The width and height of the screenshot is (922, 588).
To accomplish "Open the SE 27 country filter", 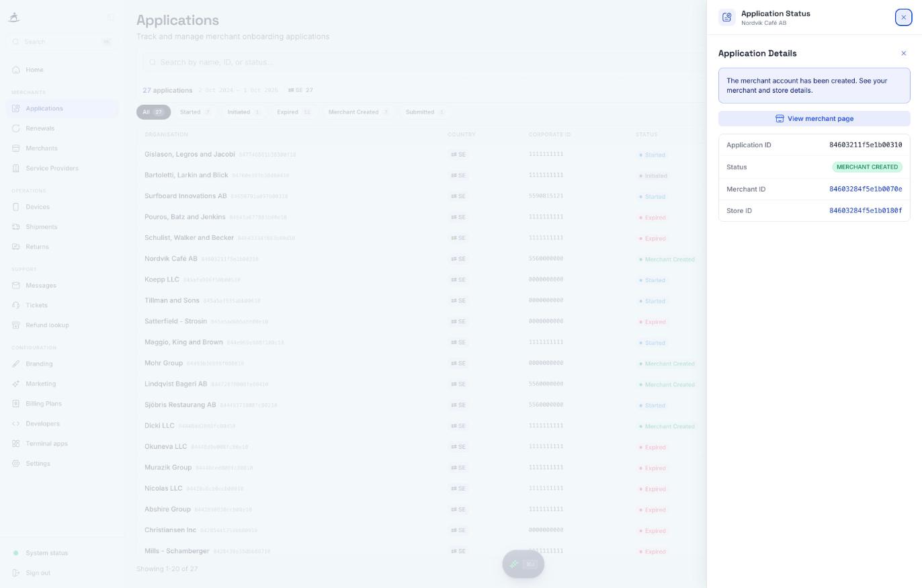I will click(300, 90).
